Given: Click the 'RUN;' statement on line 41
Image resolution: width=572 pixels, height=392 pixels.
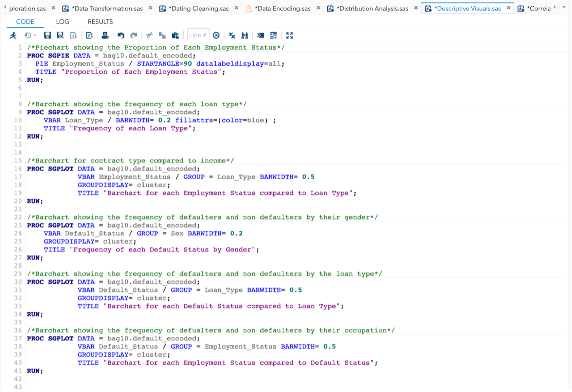Looking at the screenshot, I should click(x=35, y=371).
